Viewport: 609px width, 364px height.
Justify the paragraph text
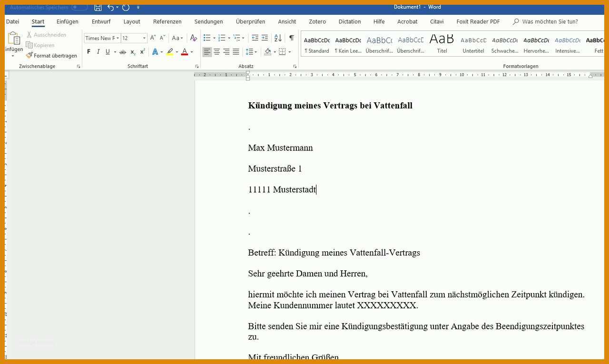(236, 52)
